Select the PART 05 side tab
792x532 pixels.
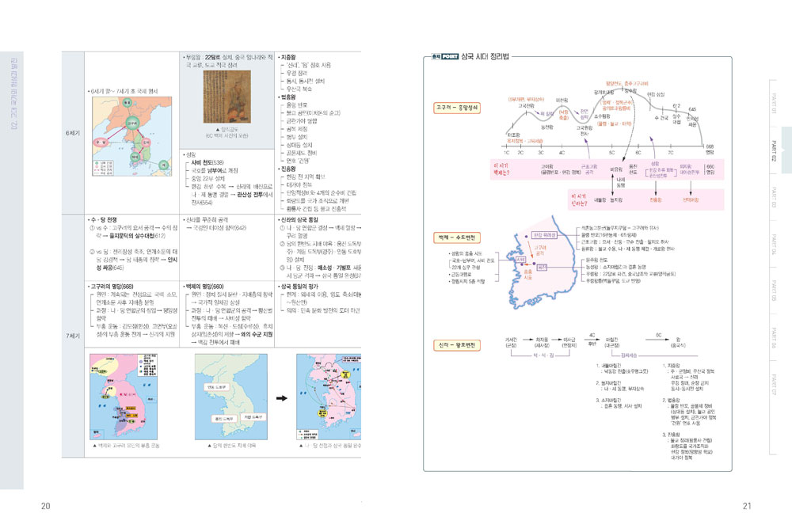point(773,291)
